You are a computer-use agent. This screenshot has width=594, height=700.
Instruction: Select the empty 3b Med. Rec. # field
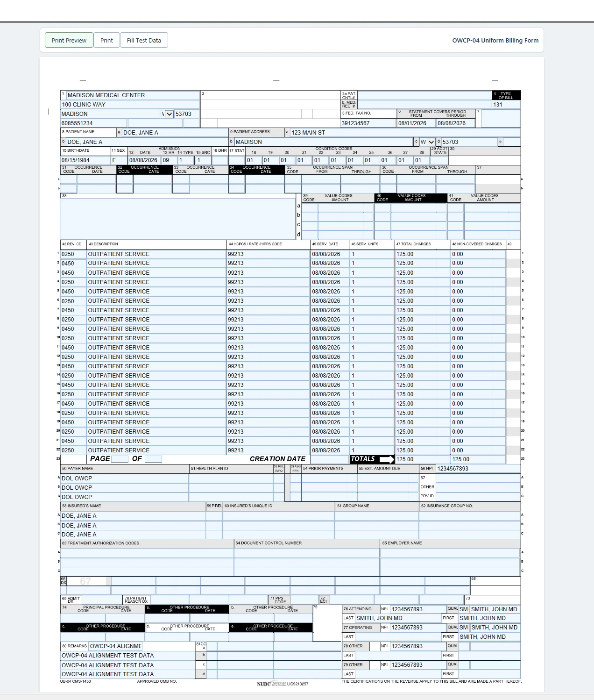point(424,104)
